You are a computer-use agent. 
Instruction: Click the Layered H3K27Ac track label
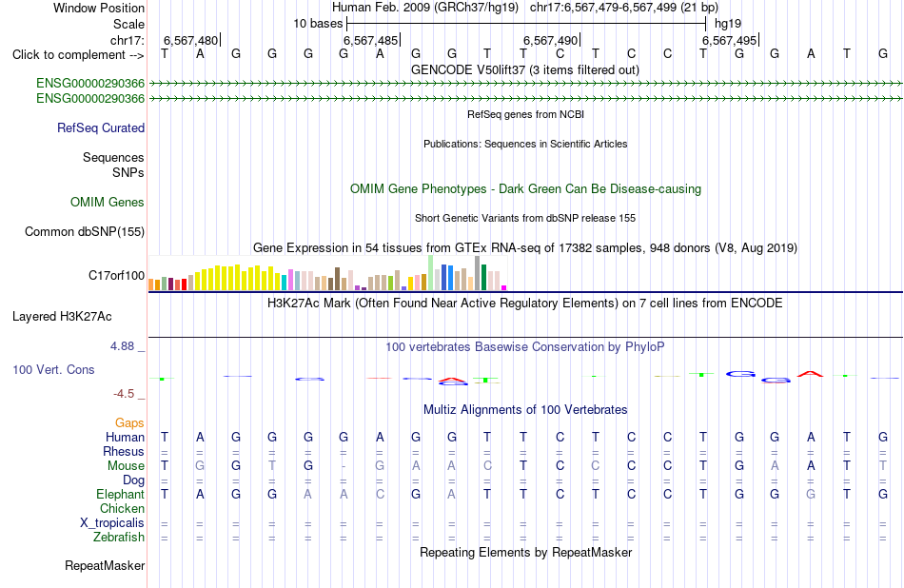[x=62, y=317]
